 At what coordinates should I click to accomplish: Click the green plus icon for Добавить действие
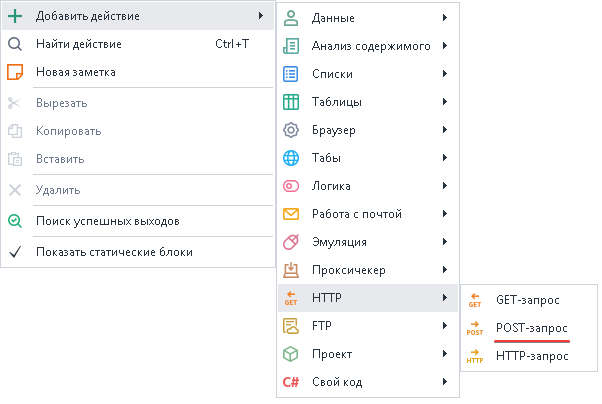click(x=15, y=16)
